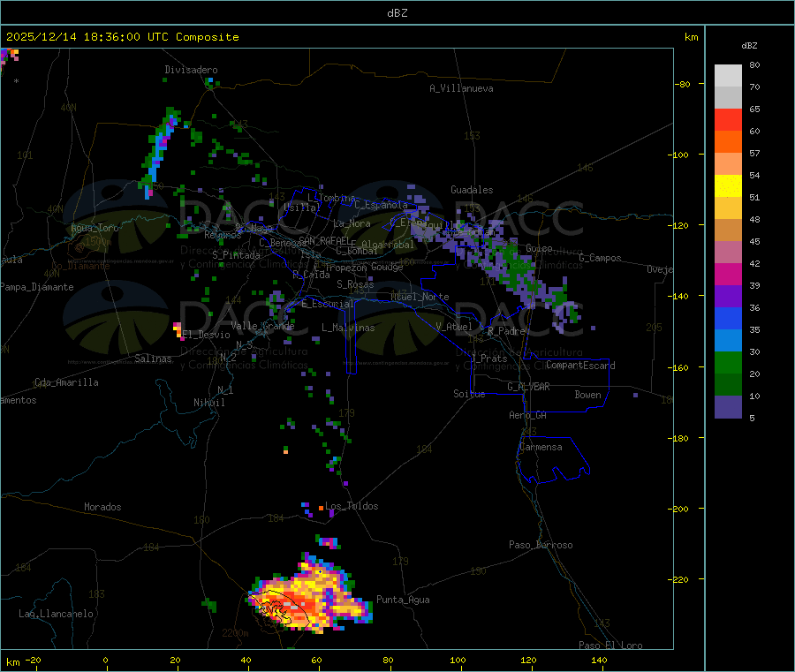Click the 60 km x-axis tick label
795x672 pixels.
pyautogui.click(x=317, y=660)
